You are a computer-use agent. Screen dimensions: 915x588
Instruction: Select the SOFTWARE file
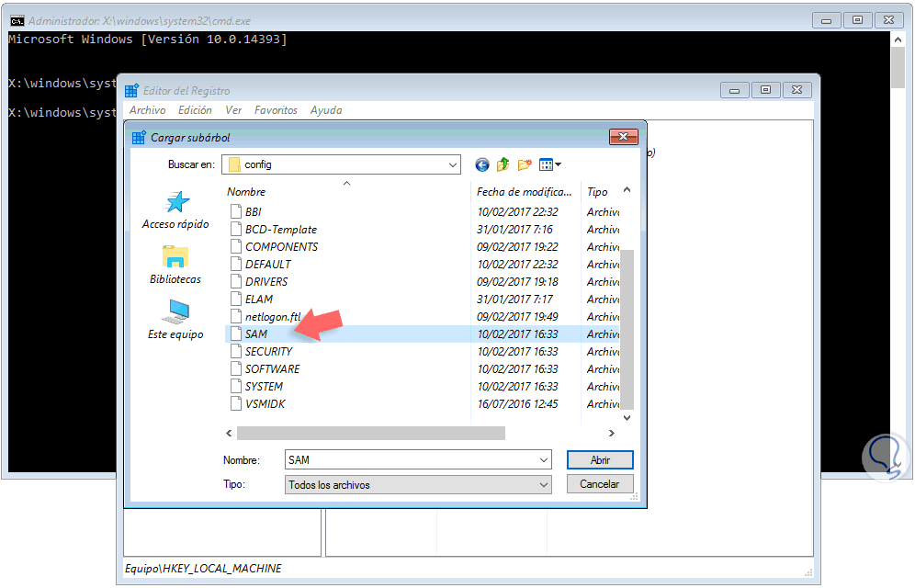pos(272,369)
